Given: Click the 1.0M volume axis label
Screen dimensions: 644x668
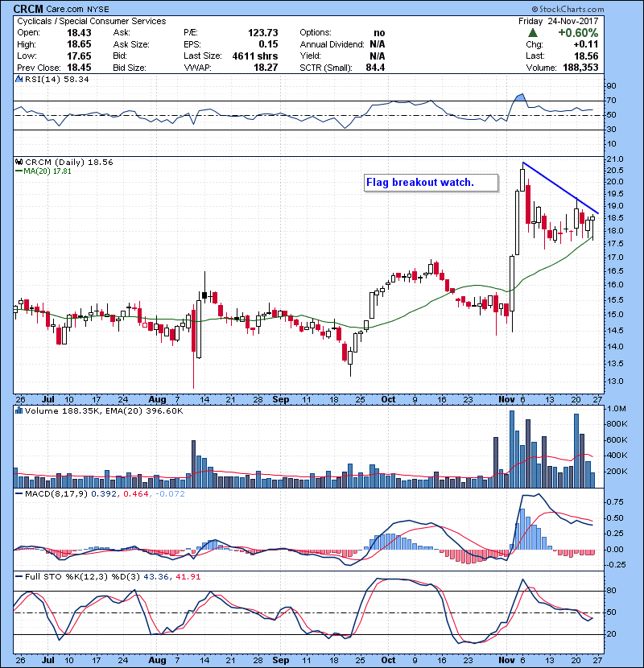Looking at the screenshot, I should pyautogui.click(x=617, y=409).
